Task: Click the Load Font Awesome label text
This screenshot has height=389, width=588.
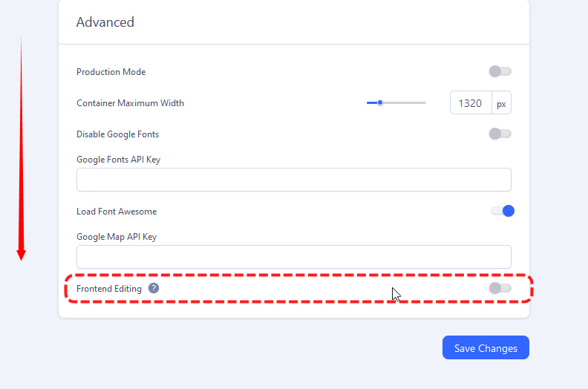Action: [x=117, y=212]
